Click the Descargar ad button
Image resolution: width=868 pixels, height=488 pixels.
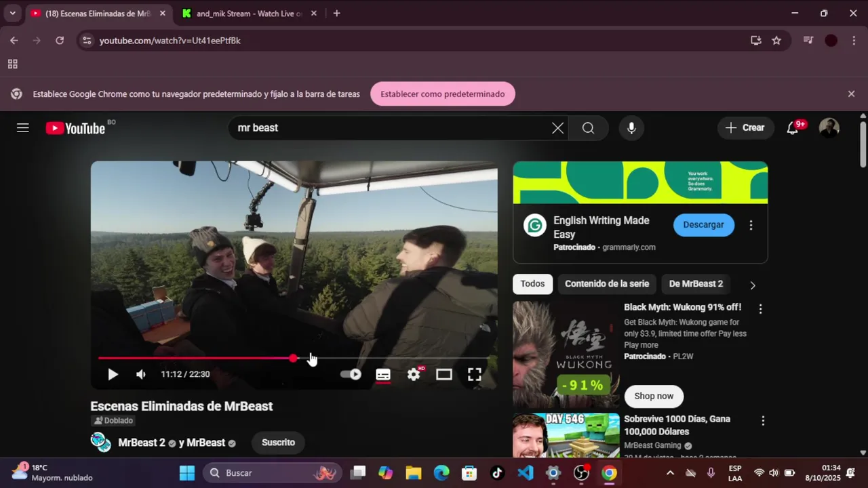(x=703, y=224)
